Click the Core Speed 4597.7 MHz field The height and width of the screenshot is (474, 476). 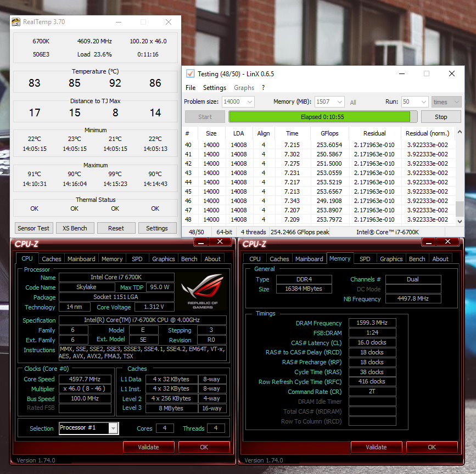85,379
